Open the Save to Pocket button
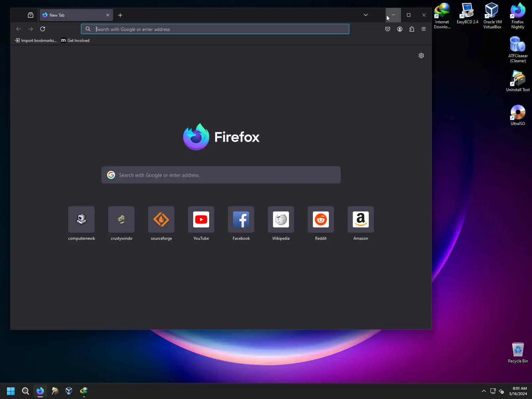 pos(388,29)
